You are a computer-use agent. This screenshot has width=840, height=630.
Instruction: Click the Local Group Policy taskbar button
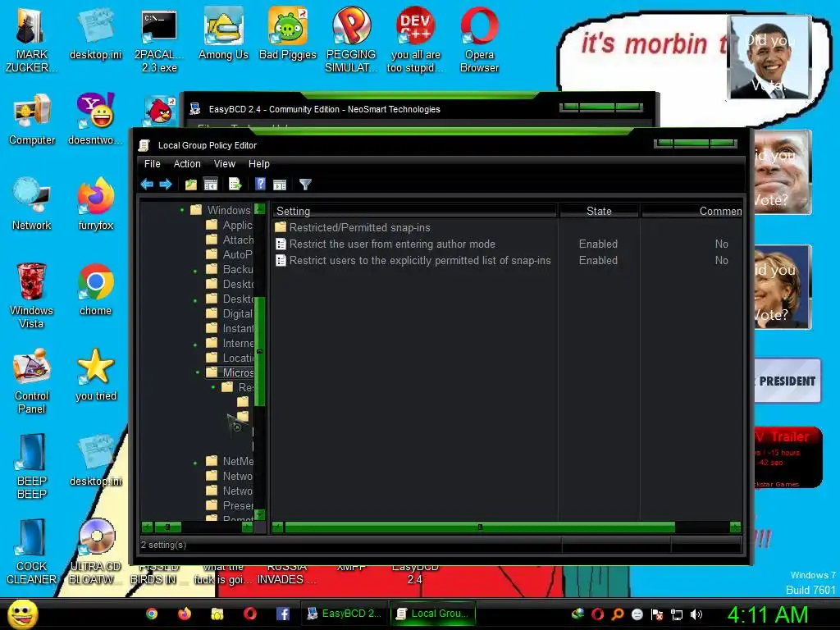[433, 614]
